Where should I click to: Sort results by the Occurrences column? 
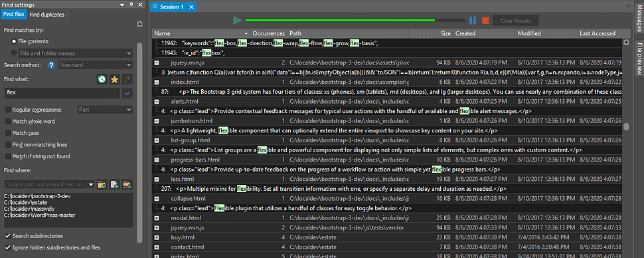(269, 33)
